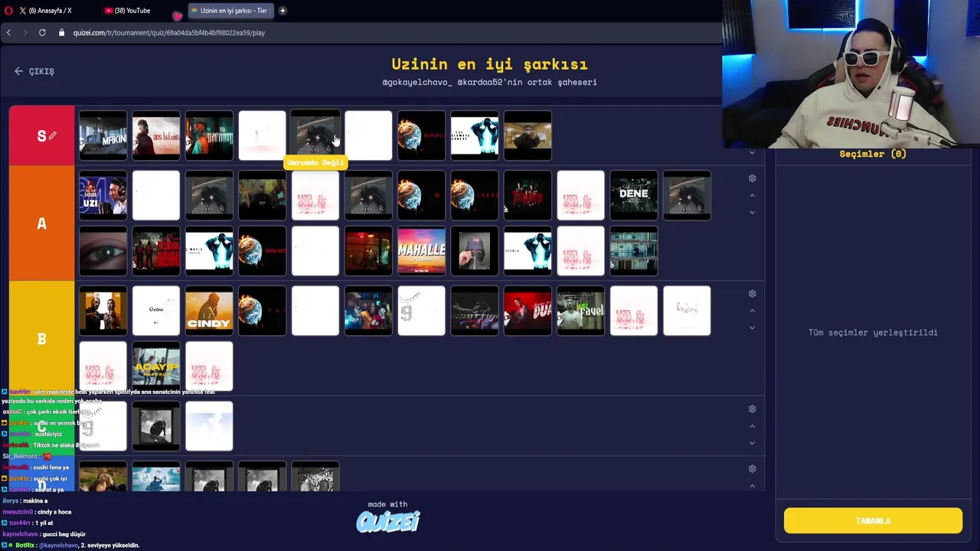980x551 pixels.
Task: Select the green eye close-up thumbnail
Action: click(x=103, y=250)
